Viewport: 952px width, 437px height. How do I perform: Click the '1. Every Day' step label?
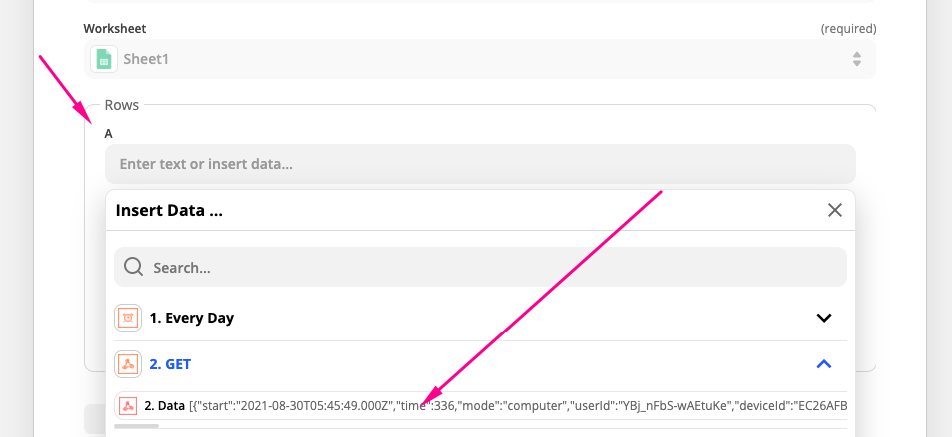192,318
